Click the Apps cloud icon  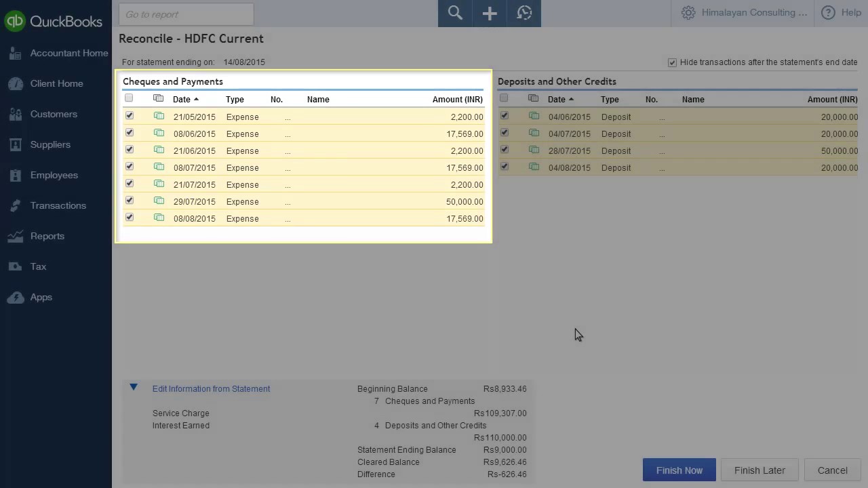click(16, 298)
